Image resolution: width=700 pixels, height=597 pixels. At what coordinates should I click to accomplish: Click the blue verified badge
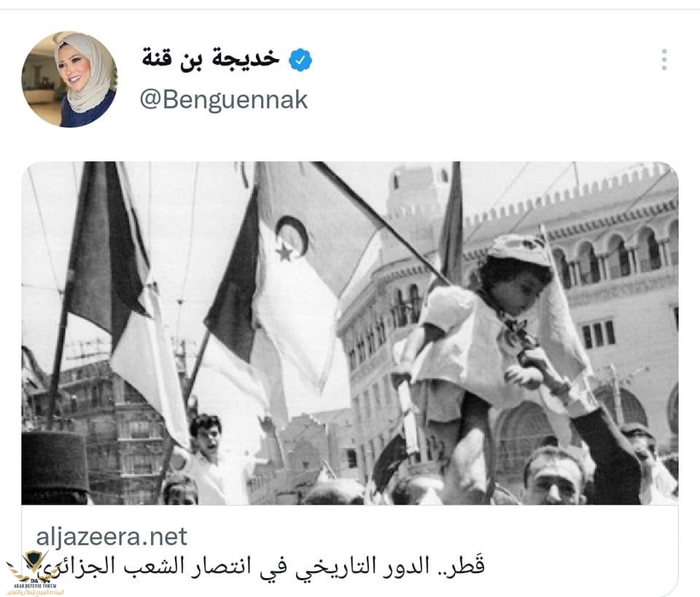pyautogui.click(x=300, y=60)
